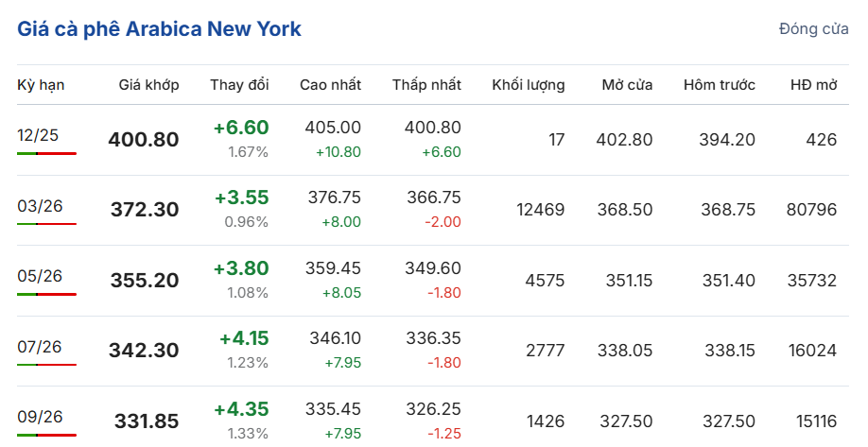Click the 'Mở cửa' column header
This screenshot has height=447, width=868.
coord(627,85)
